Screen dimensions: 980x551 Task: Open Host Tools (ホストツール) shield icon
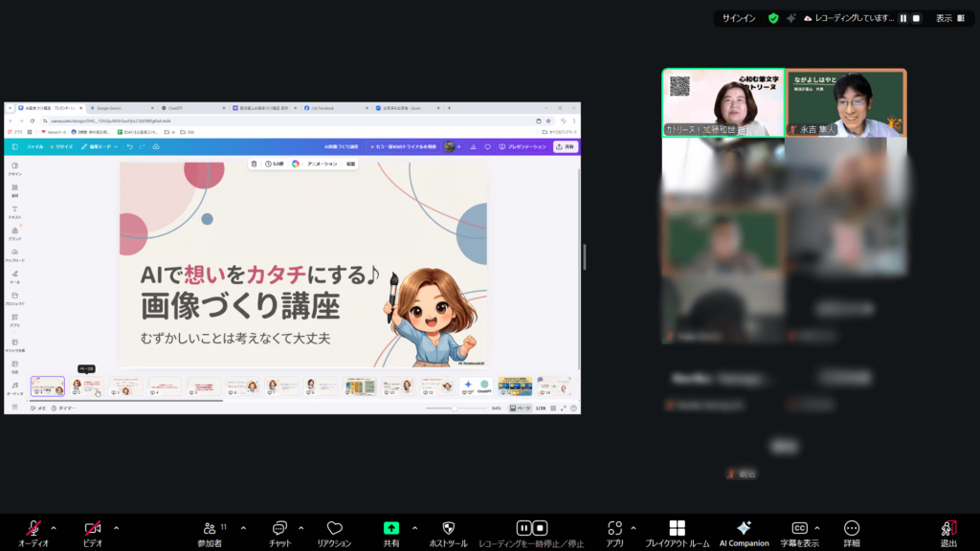click(x=448, y=528)
